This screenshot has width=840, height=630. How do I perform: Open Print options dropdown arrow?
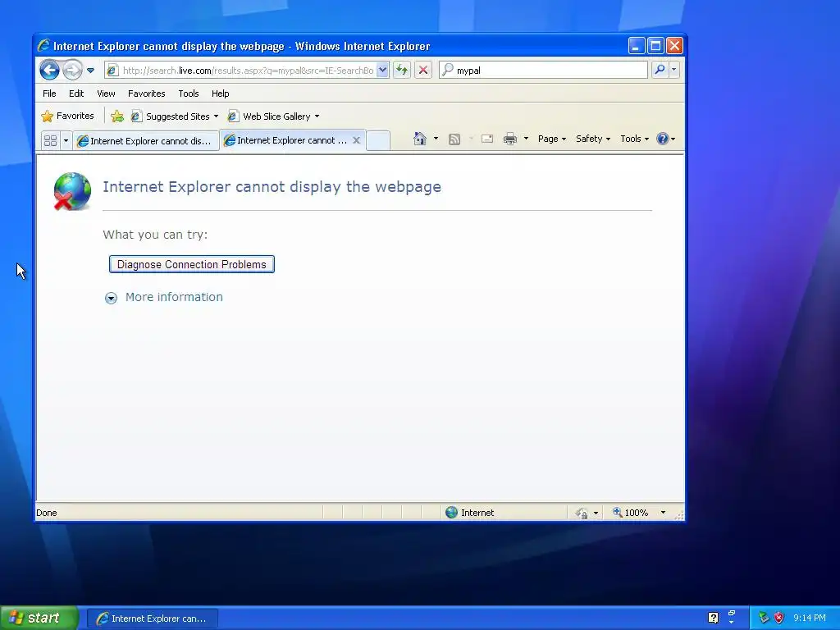point(526,139)
